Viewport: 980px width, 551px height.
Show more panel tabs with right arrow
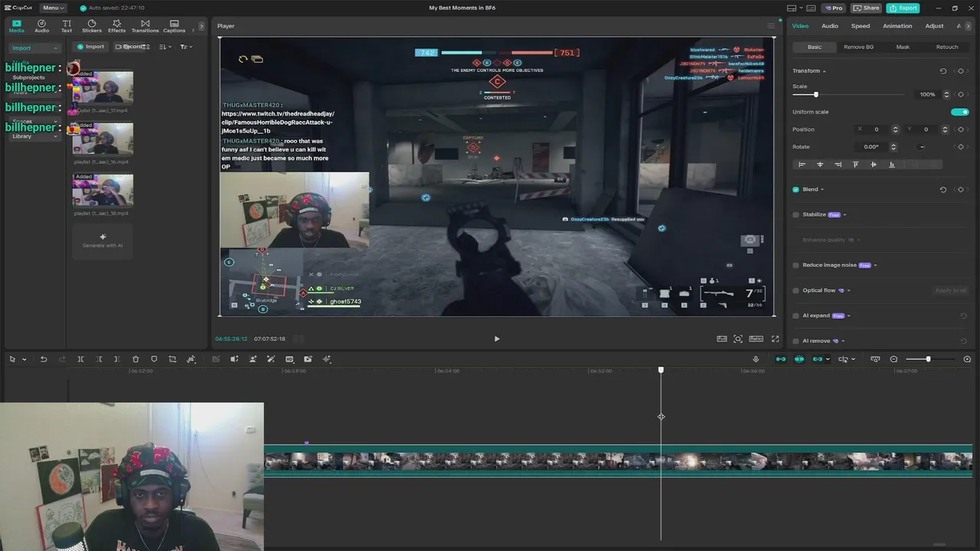click(201, 26)
